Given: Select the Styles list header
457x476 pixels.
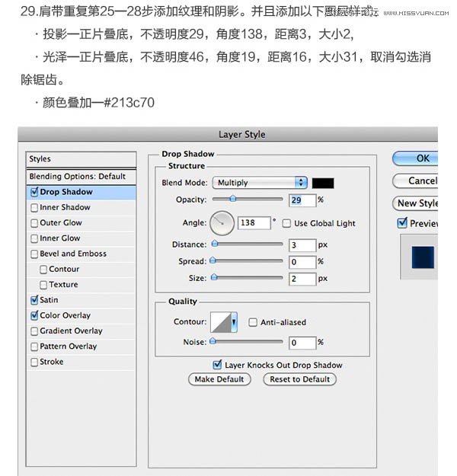Looking at the screenshot, I should click(x=81, y=159).
